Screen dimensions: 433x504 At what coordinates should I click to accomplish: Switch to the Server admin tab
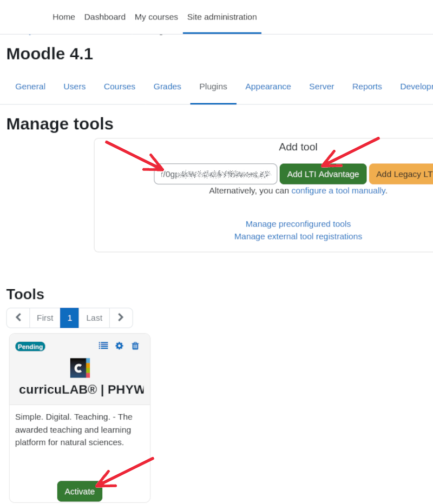point(322,87)
